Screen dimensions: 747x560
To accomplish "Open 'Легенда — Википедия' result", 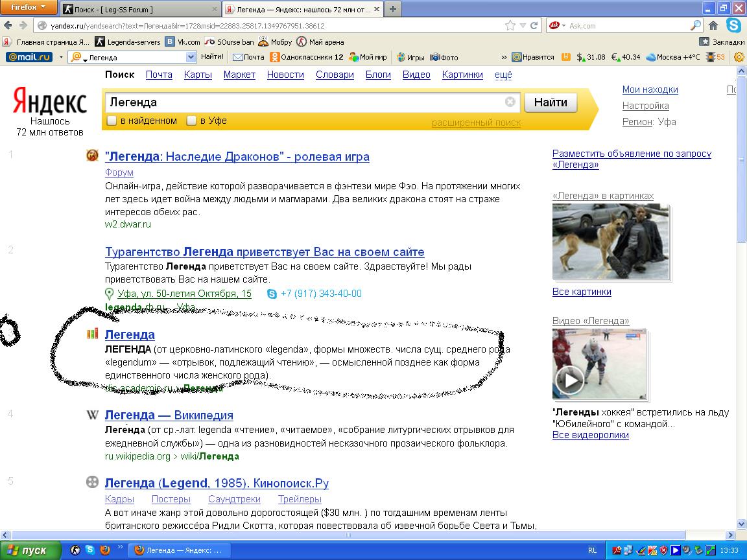I will (x=169, y=415).
